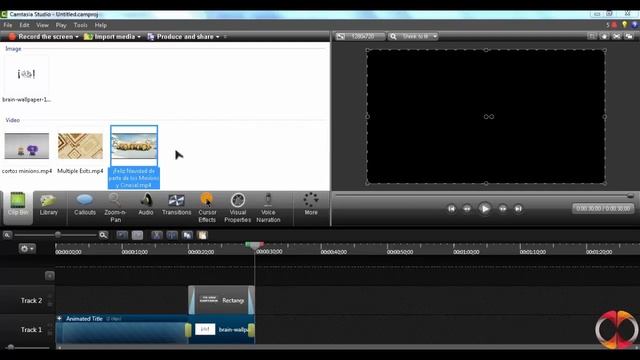
Task: Select the Rectangle clip on Track 2
Action: (221, 300)
